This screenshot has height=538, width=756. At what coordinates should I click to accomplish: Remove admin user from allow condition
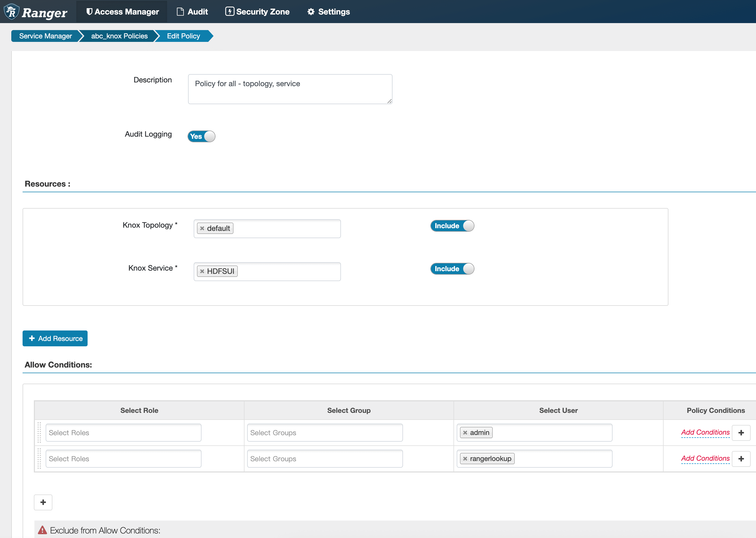pos(465,433)
